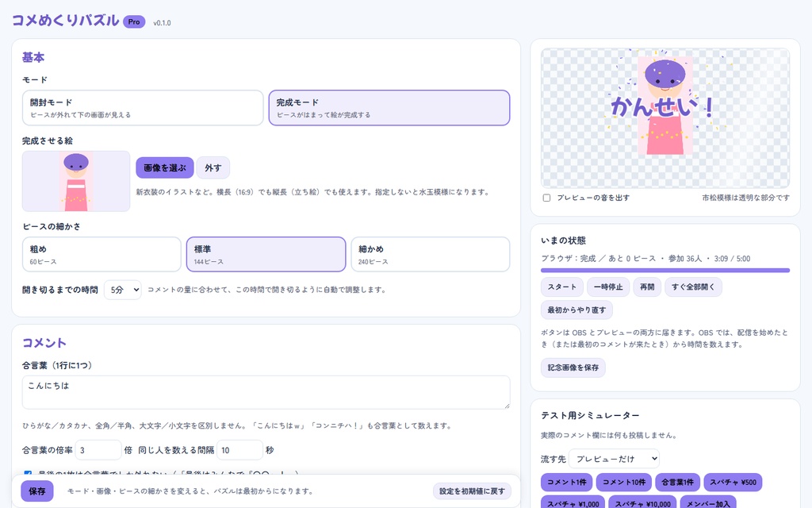This screenshot has width=812, height=508.
Task: Choose 細かめ 240ピース piece size
Action: (431, 255)
